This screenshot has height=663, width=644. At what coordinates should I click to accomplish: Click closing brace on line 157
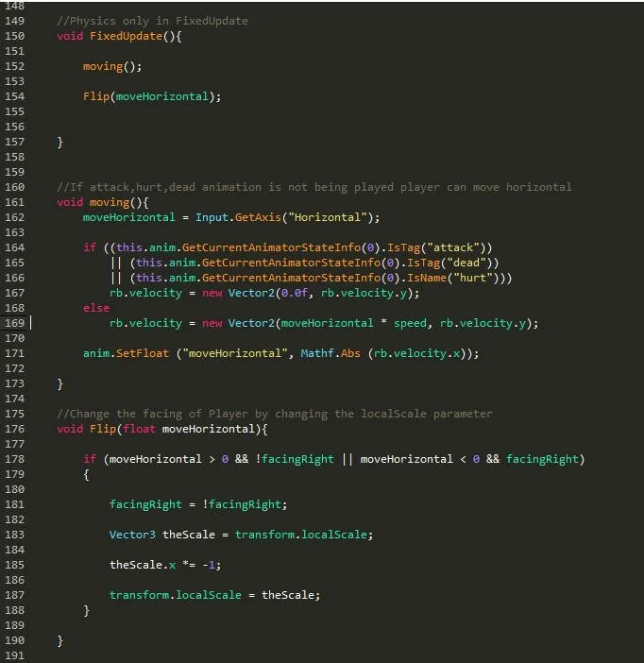click(x=59, y=142)
